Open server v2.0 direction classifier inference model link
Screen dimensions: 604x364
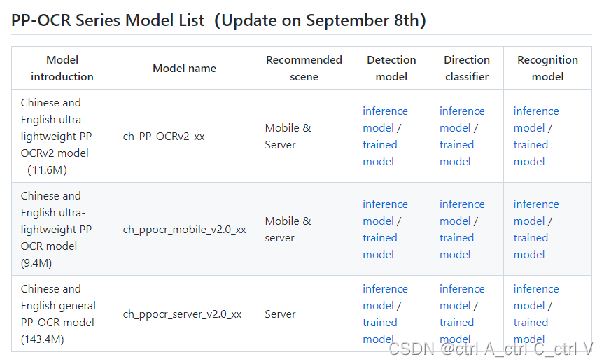pyautogui.click(x=462, y=297)
